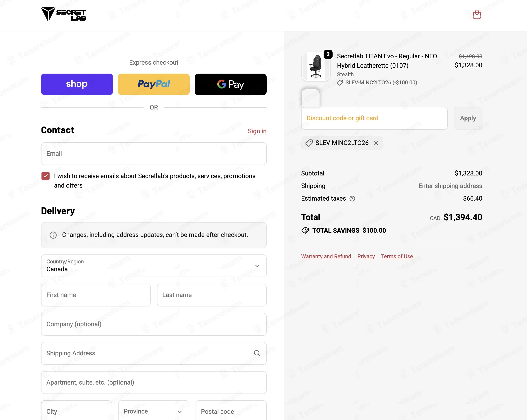The width and height of the screenshot is (527, 420).
Task: Click the Total Savings tag icon
Action: [x=305, y=230]
